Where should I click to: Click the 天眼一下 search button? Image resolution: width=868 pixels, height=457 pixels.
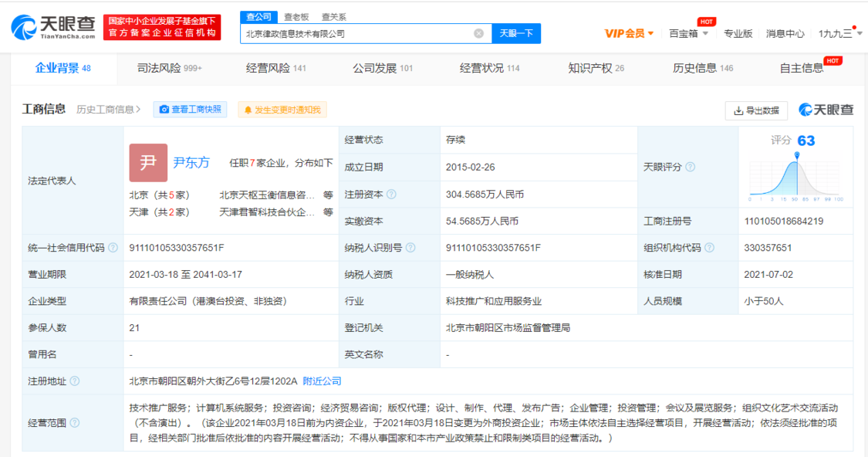pyautogui.click(x=516, y=33)
